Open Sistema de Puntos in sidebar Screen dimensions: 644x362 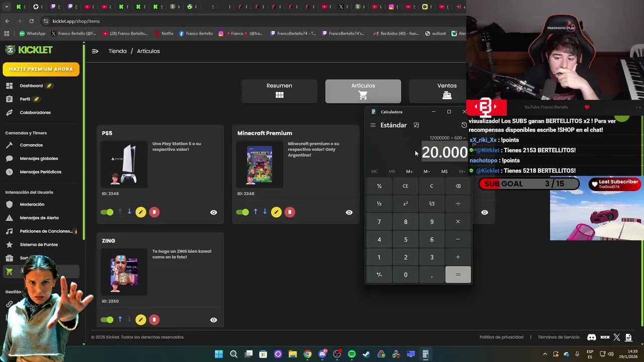click(39, 244)
